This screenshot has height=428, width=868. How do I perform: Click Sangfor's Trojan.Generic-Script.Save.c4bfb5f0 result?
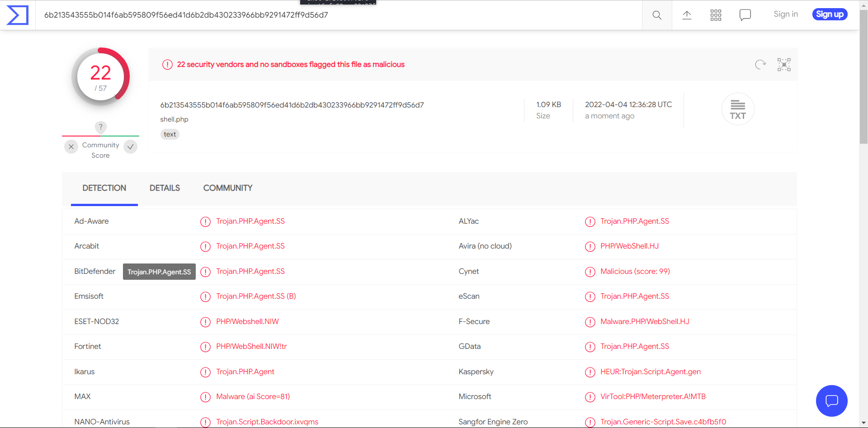tap(663, 422)
